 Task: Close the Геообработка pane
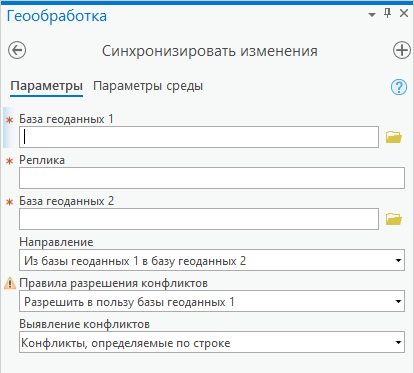point(404,13)
